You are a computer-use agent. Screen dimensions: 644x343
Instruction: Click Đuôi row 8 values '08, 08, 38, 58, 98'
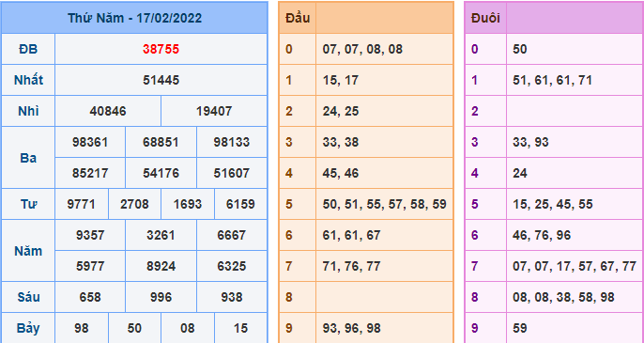[563, 297]
